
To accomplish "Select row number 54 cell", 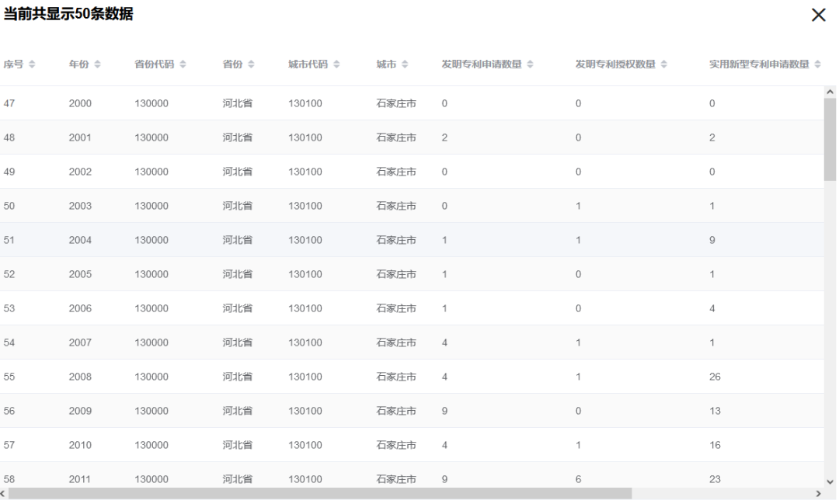I will click(9, 343).
